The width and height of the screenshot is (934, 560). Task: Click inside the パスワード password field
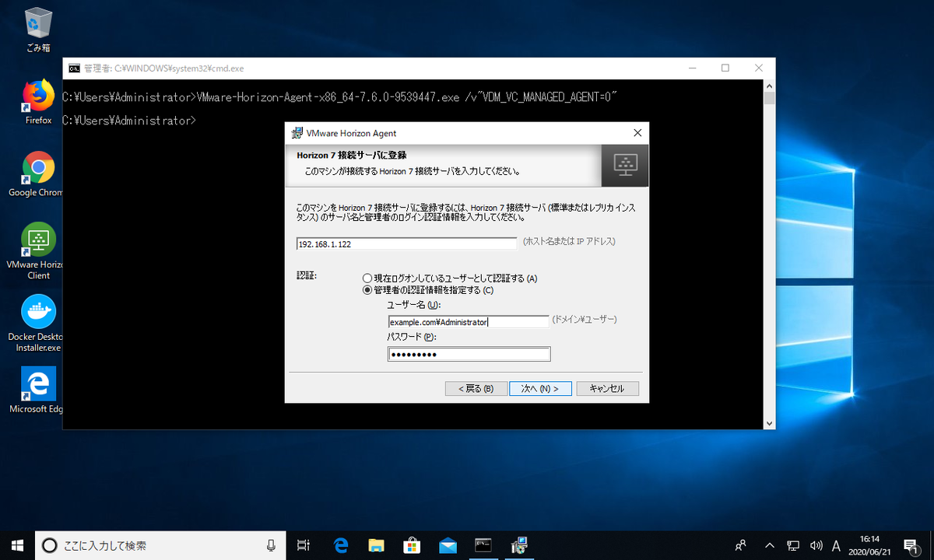(469, 354)
